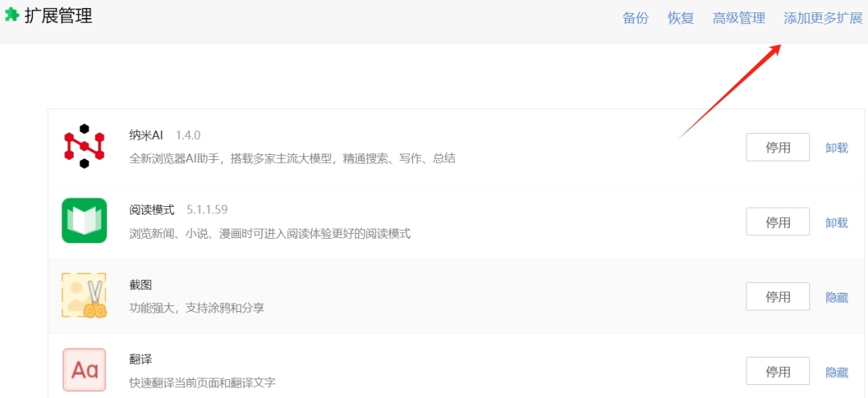This screenshot has height=398, width=868.
Task: Click the 翻译 Aa icon
Action: pos(84,370)
